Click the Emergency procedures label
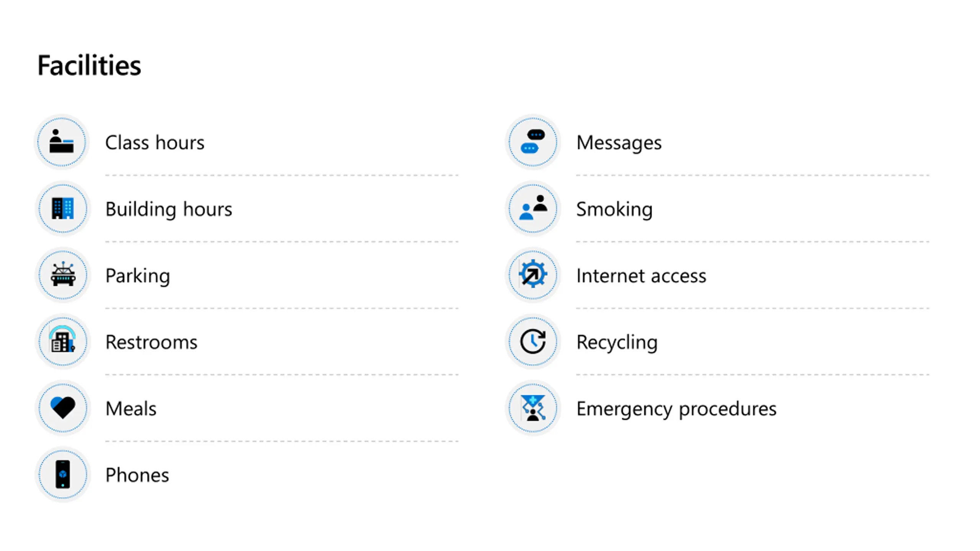980x551 pixels. coord(676,409)
